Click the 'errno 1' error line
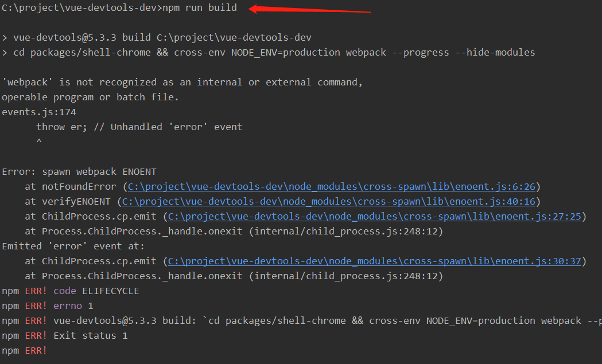Viewport: 602px width, 364px height. 48,306
